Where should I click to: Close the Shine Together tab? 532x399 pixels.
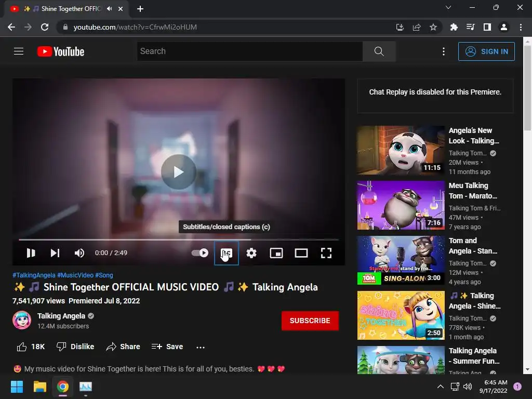121,9
